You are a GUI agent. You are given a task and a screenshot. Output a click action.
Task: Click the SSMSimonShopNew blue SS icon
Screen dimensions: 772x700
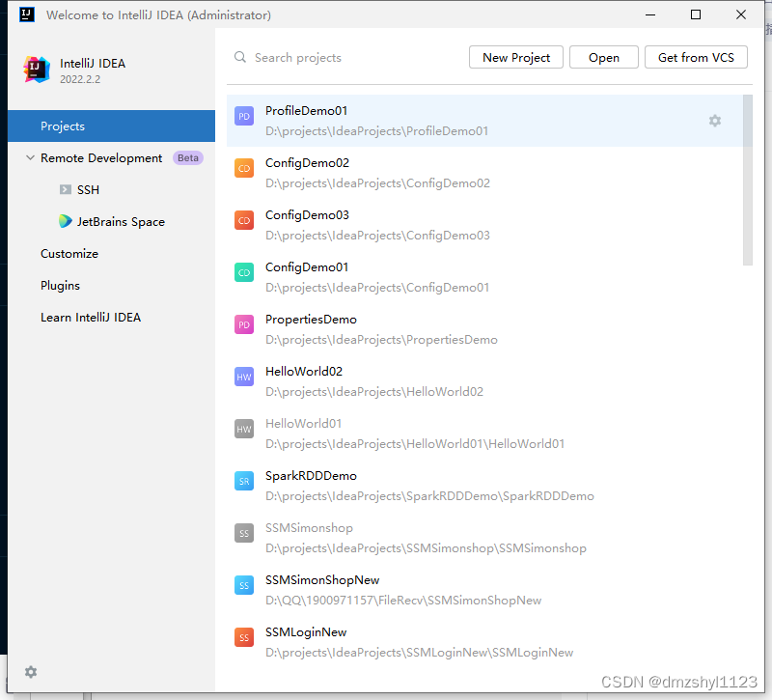244,585
